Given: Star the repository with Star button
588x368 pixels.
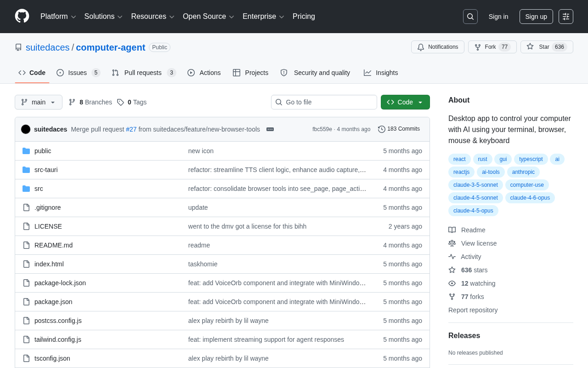Looking at the screenshot, I should coord(547,47).
